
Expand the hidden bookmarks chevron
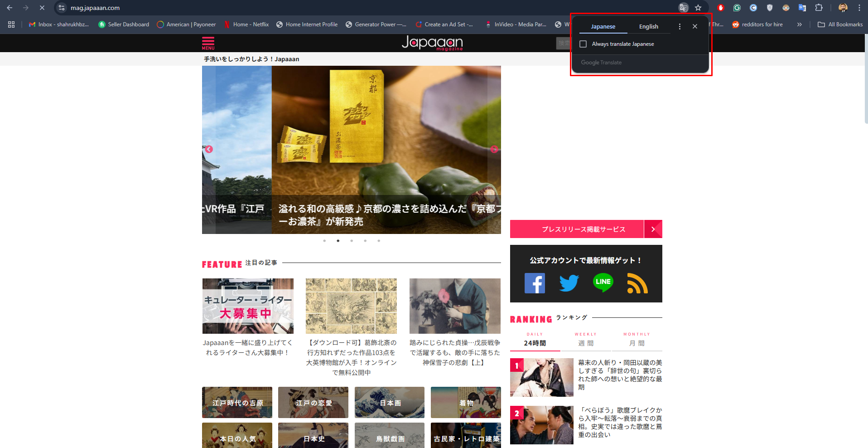800,24
